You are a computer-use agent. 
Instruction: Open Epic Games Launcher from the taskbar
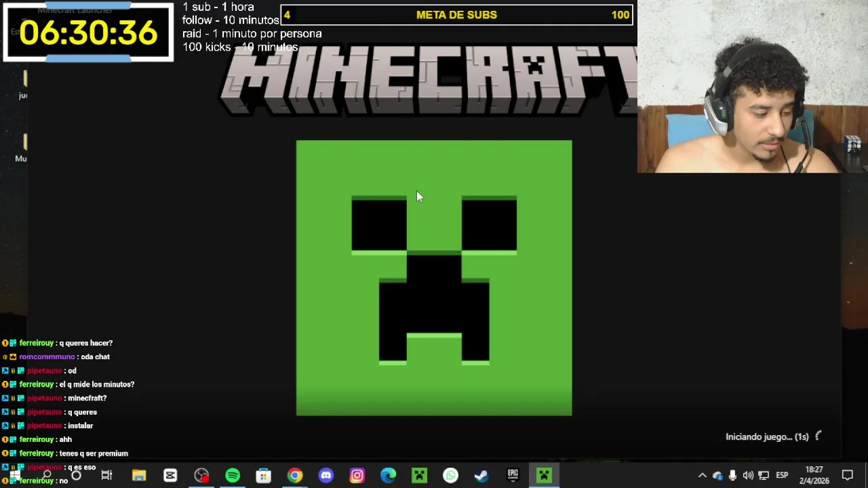(x=513, y=475)
